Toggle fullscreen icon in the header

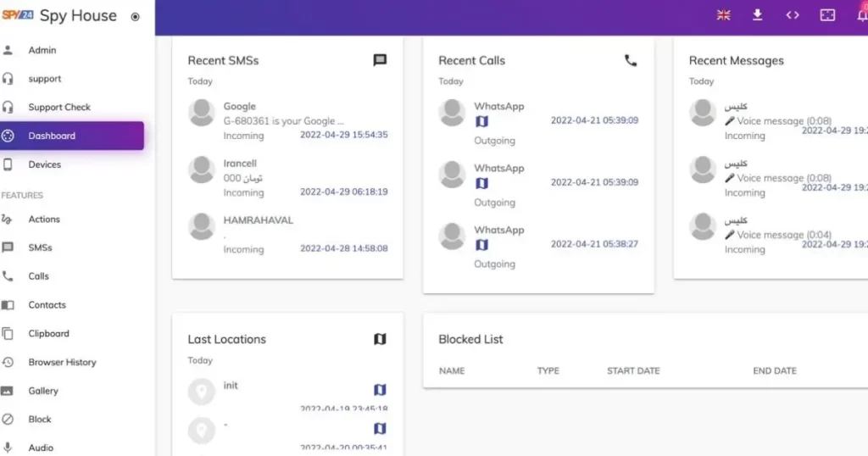(x=827, y=15)
